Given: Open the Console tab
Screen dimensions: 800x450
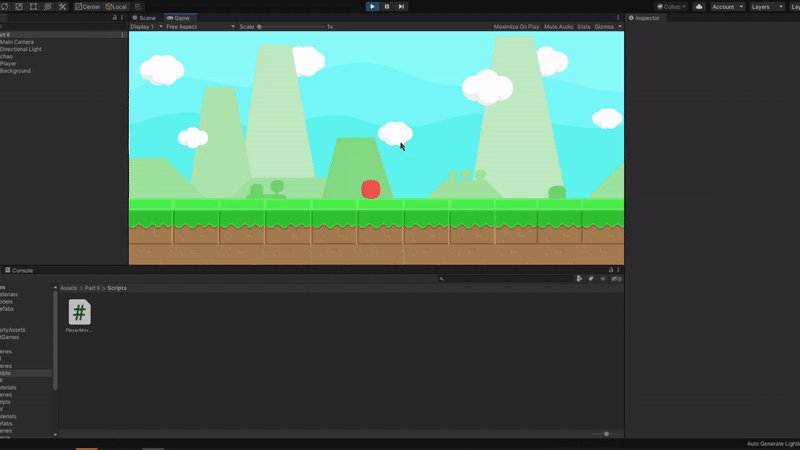Looking at the screenshot, I should 20,270.
